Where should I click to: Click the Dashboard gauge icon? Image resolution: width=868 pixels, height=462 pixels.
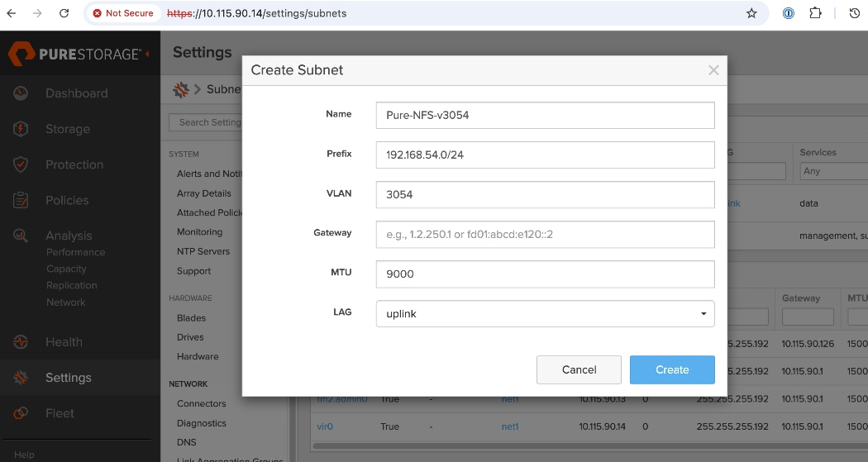tap(21, 93)
